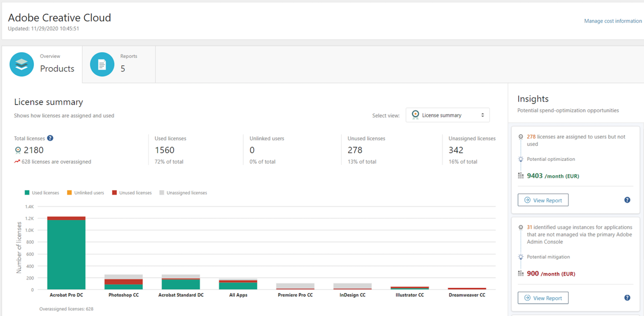
Task: Click the "13% of total" text
Action: tap(362, 162)
